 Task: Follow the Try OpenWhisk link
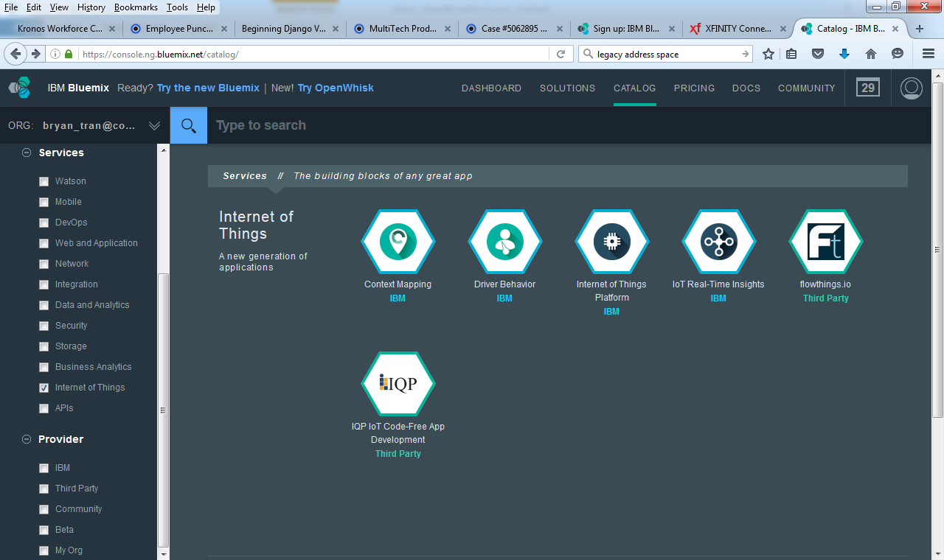point(336,88)
